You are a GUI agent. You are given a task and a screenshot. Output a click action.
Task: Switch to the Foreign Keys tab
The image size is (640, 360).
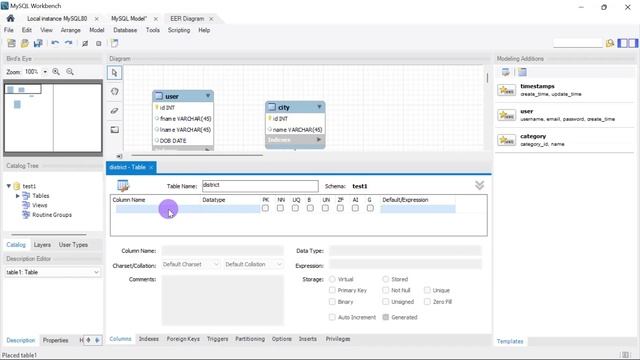click(183, 339)
